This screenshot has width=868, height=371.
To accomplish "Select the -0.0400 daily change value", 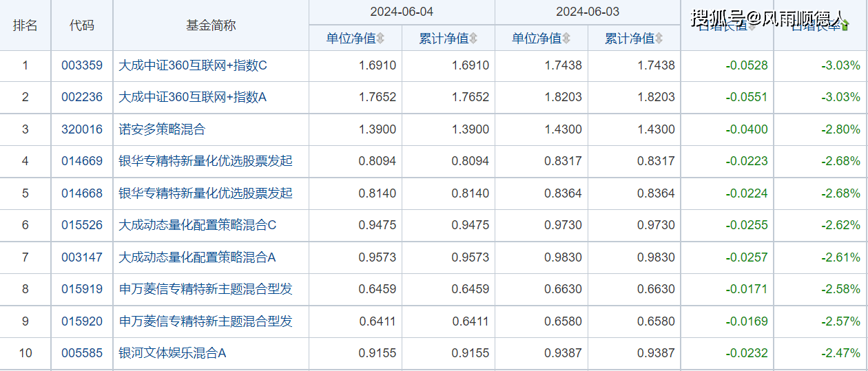I will 747,129.
